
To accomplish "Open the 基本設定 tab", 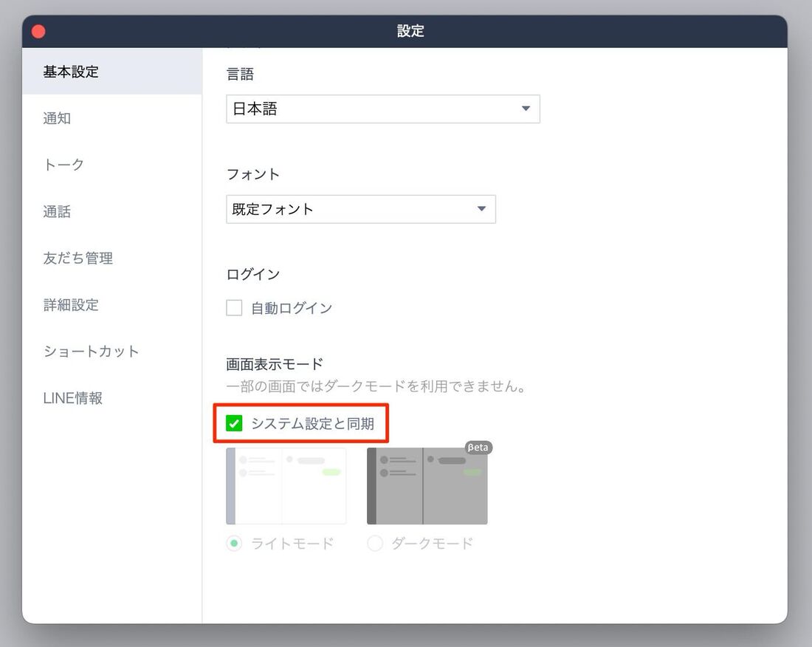I will point(71,72).
